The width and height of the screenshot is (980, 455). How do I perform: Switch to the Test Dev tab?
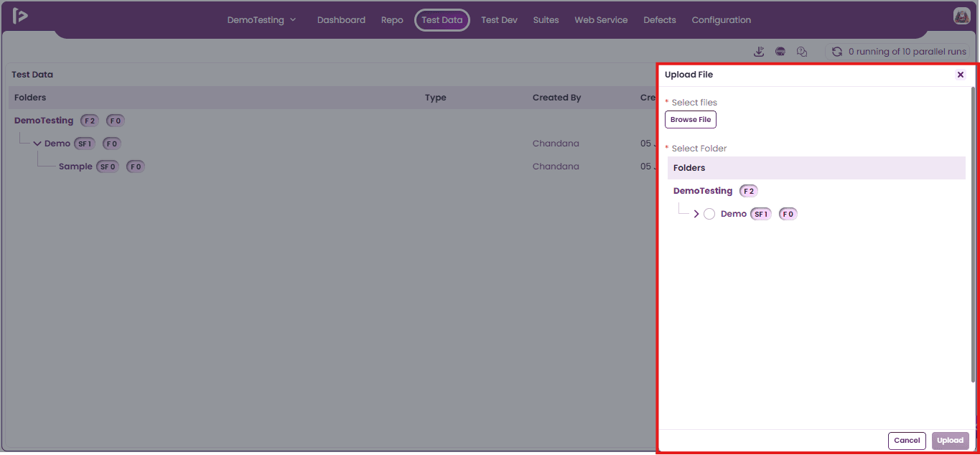tap(499, 20)
